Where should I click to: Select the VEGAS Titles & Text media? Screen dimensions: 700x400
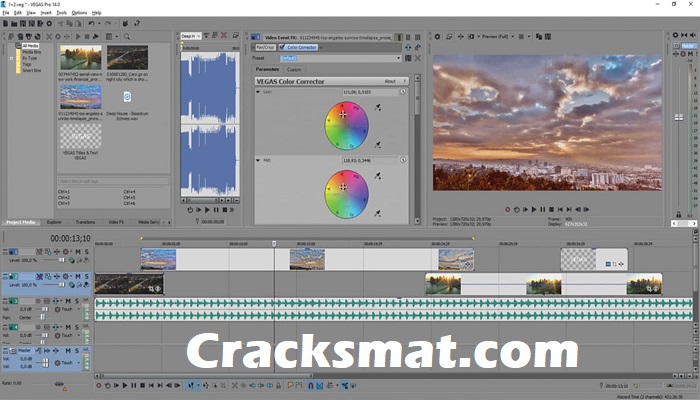click(81, 136)
